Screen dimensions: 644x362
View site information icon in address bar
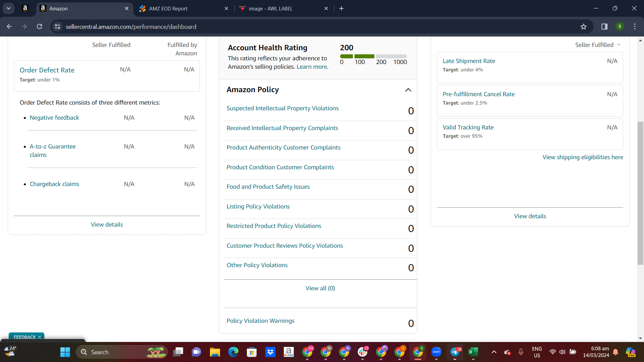click(x=58, y=26)
